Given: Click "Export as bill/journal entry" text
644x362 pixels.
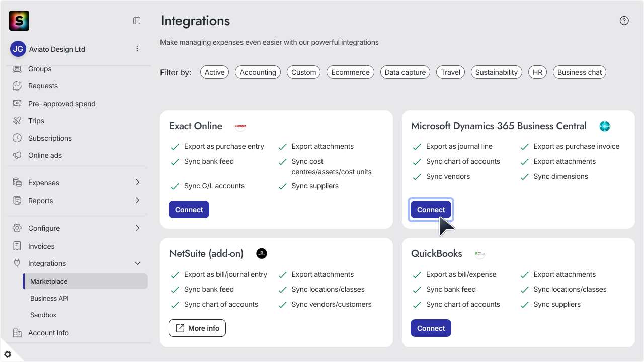Looking at the screenshot, I should pos(225,274).
